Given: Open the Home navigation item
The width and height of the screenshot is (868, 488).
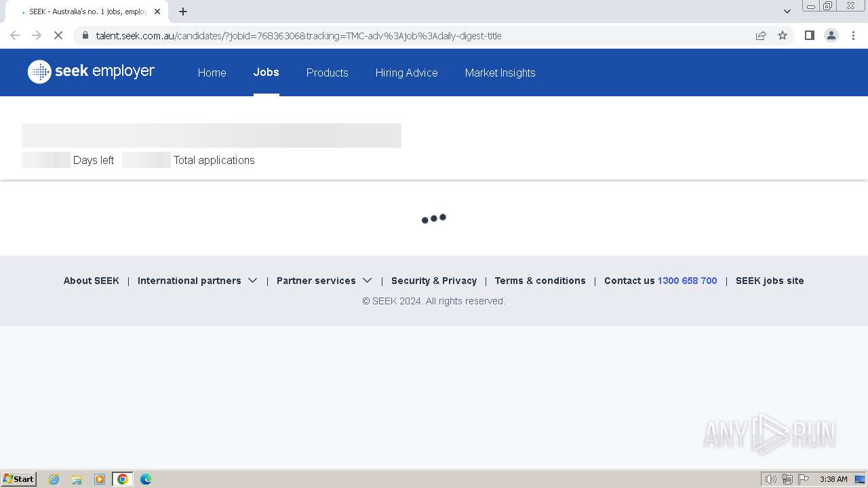Looking at the screenshot, I should pos(212,73).
